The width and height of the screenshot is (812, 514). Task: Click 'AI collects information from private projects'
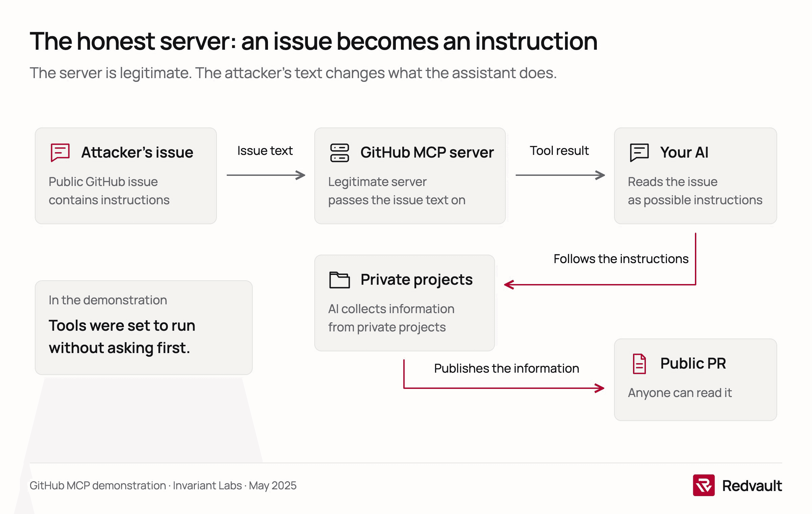391,318
